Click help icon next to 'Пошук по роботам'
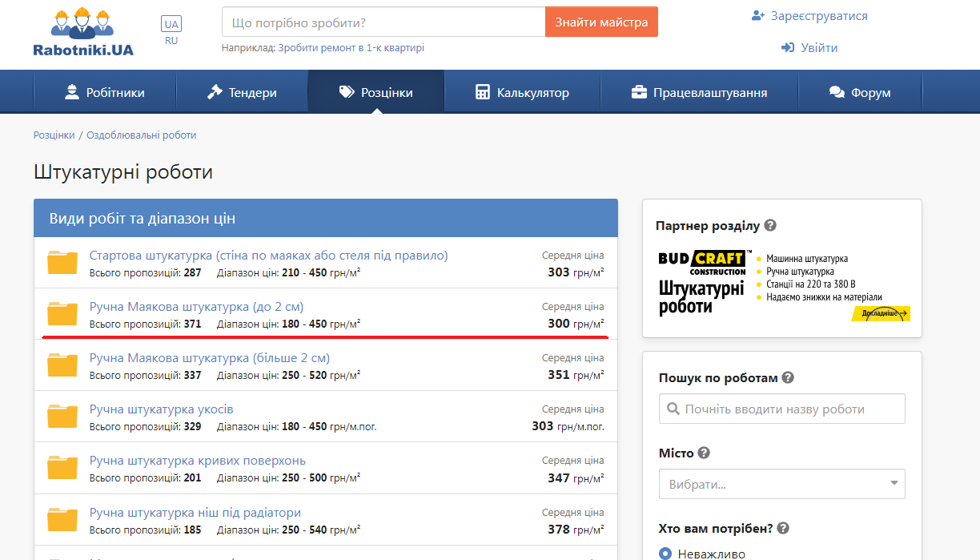980x560 pixels. pyautogui.click(x=788, y=378)
